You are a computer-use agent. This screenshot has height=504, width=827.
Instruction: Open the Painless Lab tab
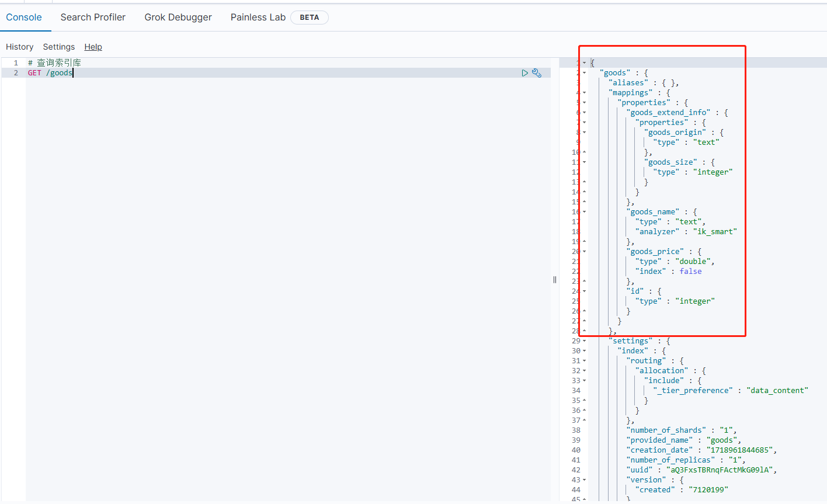258,18
